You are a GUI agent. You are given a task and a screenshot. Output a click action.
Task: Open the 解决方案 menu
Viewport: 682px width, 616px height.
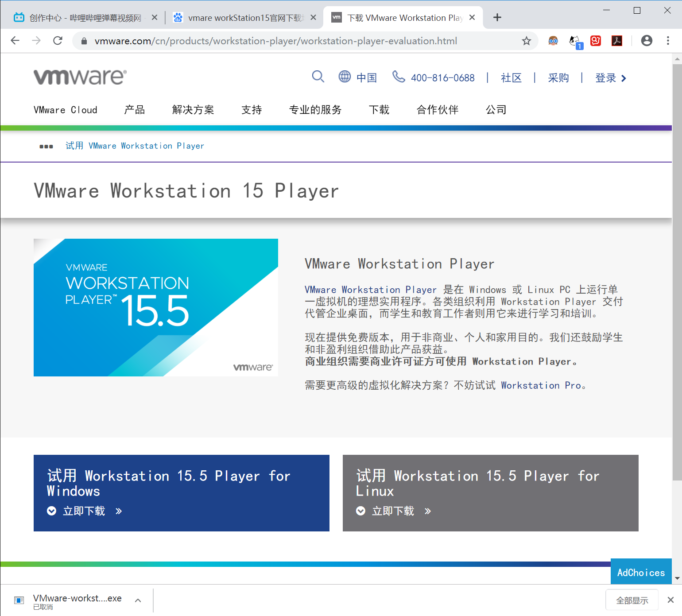[193, 110]
